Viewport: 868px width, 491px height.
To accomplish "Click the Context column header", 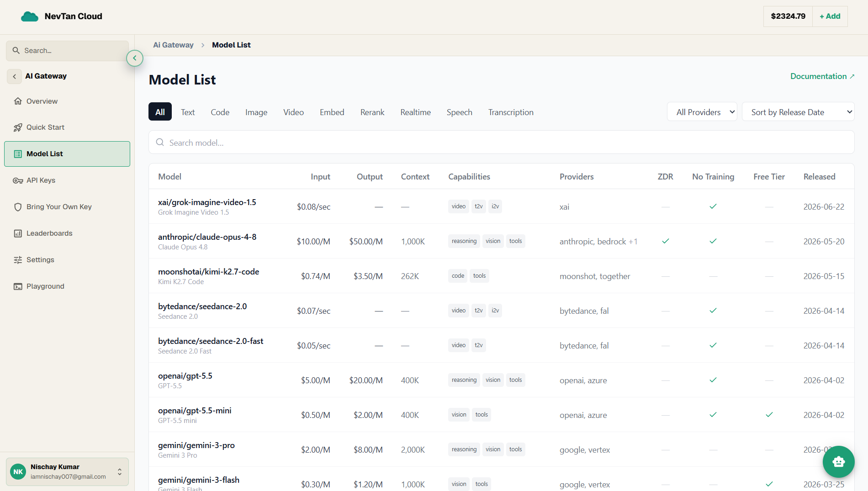I will (x=415, y=177).
